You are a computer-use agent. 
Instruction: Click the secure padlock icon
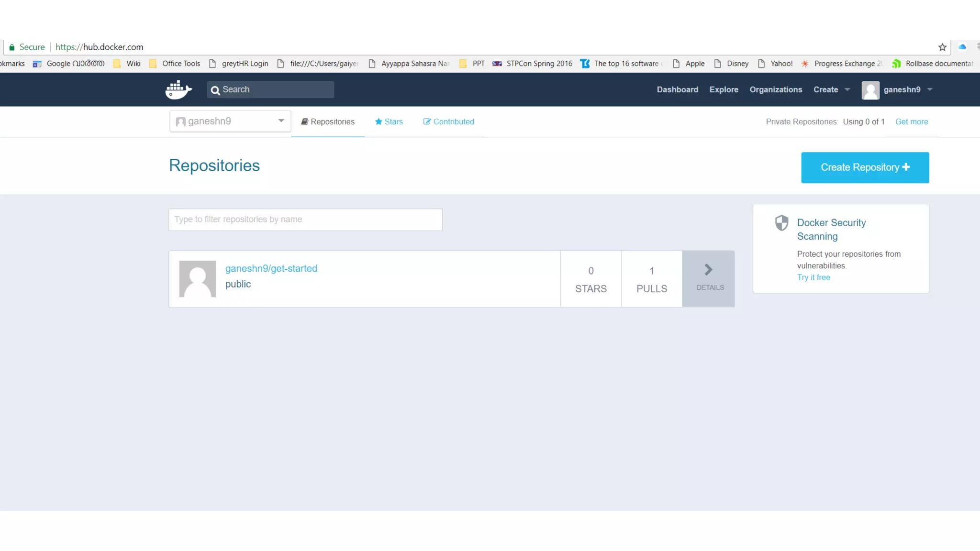(x=12, y=47)
